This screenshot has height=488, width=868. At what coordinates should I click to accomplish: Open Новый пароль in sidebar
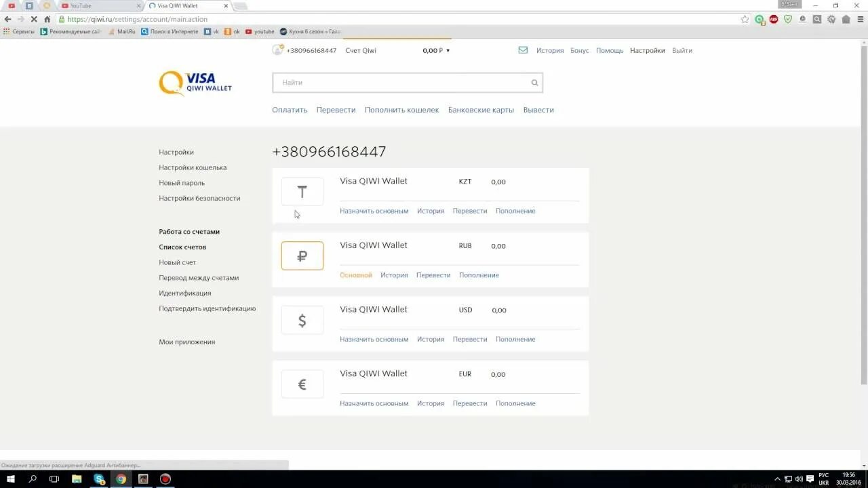(x=182, y=183)
